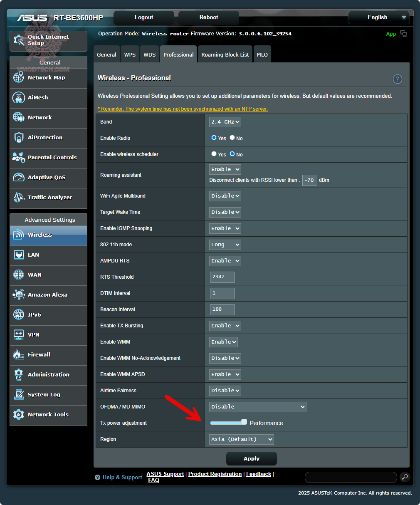Open the Enable IGMP Snooping dropdown

coord(225,228)
